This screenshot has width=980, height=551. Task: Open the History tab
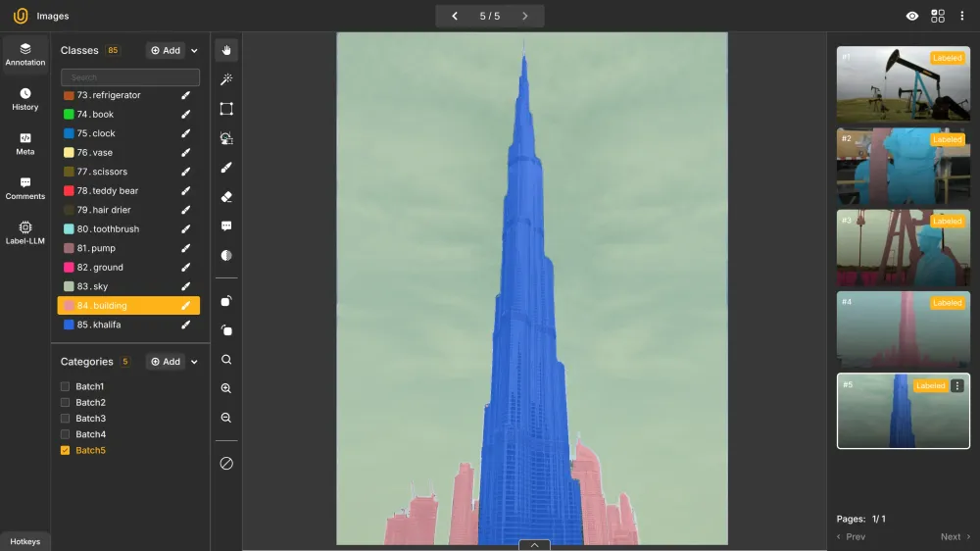click(25, 99)
